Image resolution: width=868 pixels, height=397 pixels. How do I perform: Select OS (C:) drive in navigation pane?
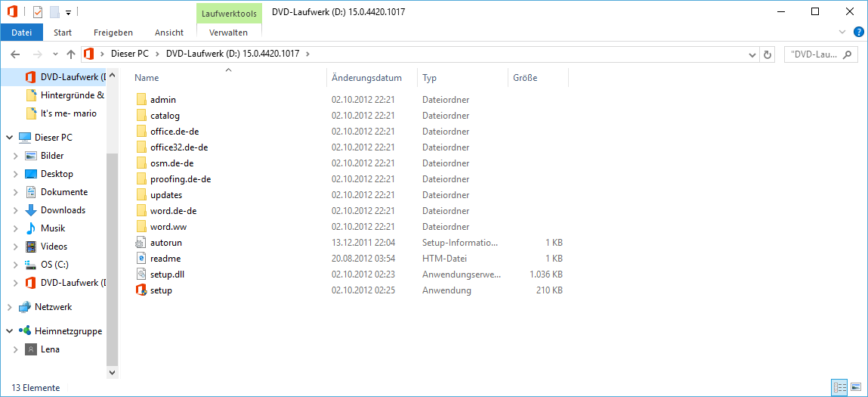tap(47, 265)
